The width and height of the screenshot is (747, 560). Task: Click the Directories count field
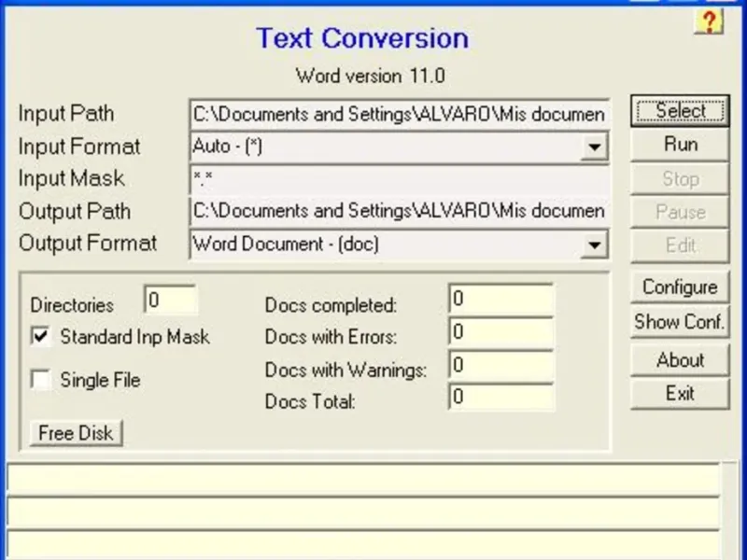(x=170, y=300)
